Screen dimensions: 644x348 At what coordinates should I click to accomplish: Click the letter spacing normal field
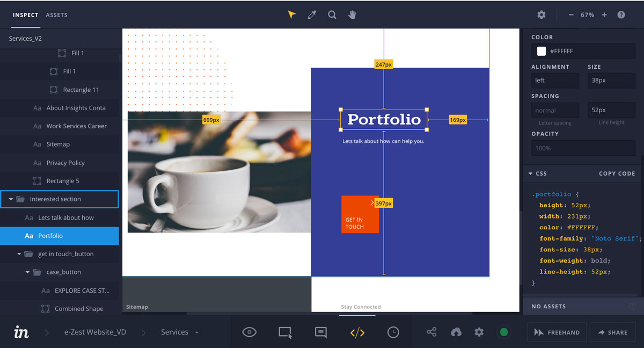click(x=555, y=110)
